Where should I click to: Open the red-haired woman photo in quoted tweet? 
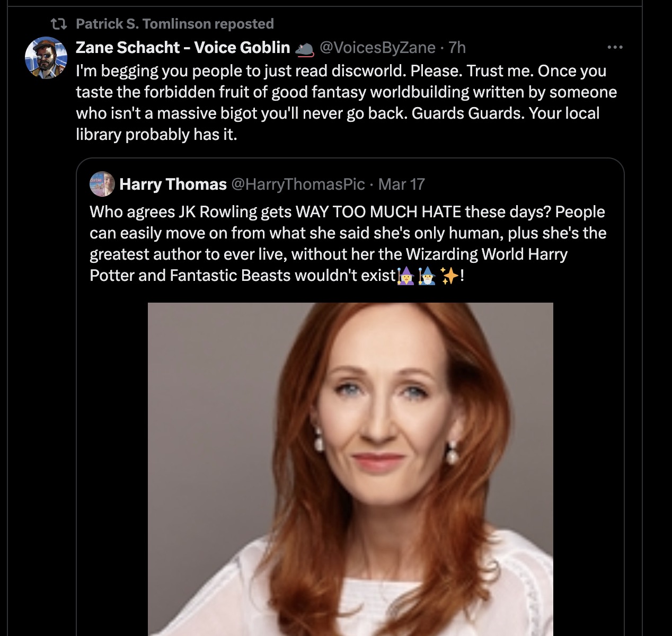(350, 469)
